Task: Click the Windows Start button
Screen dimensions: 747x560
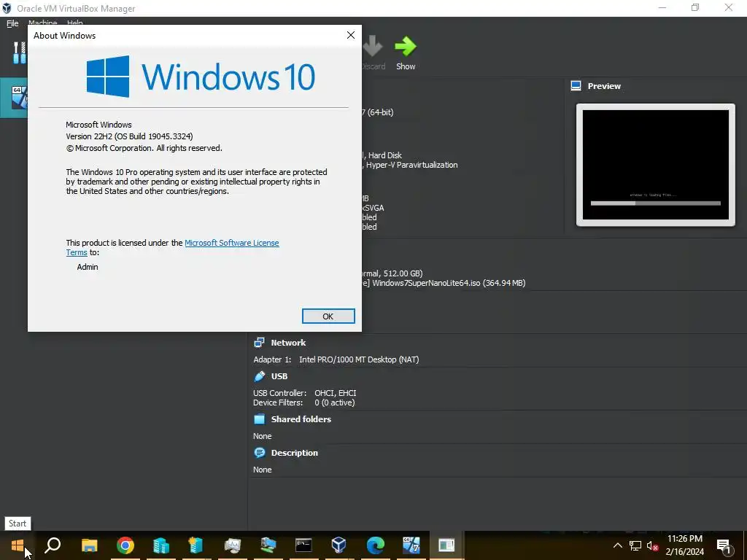Action: (18, 545)
